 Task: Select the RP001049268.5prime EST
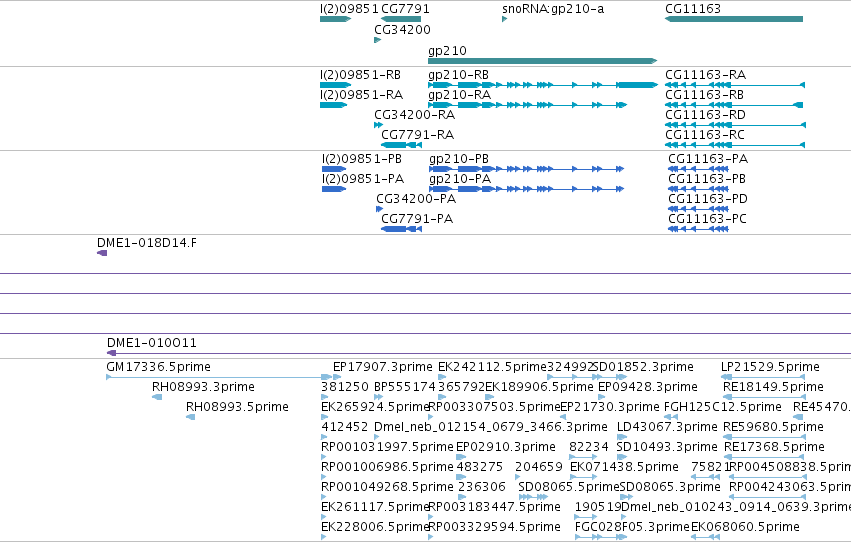(324, 498)
